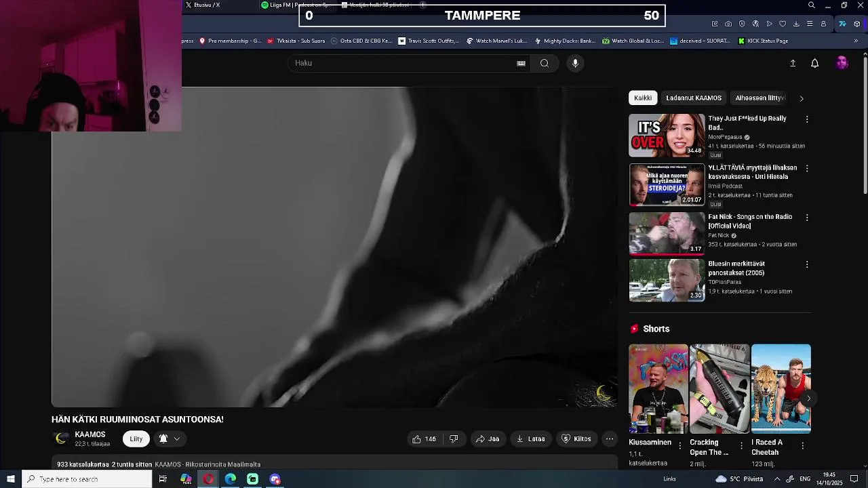Click the Kiitos thanks button
Viewport: 868px width, 488px height.
(x=576, y=439)
